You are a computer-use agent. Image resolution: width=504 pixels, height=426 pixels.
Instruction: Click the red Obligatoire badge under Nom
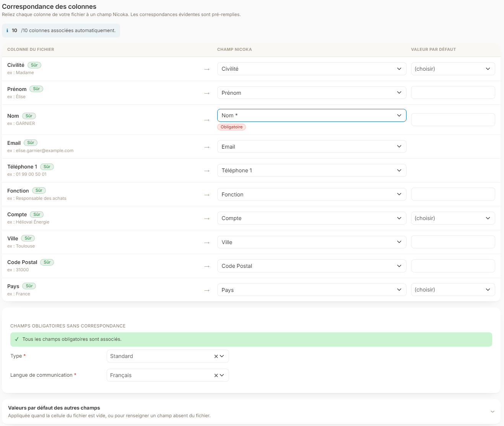click(231, 127)
